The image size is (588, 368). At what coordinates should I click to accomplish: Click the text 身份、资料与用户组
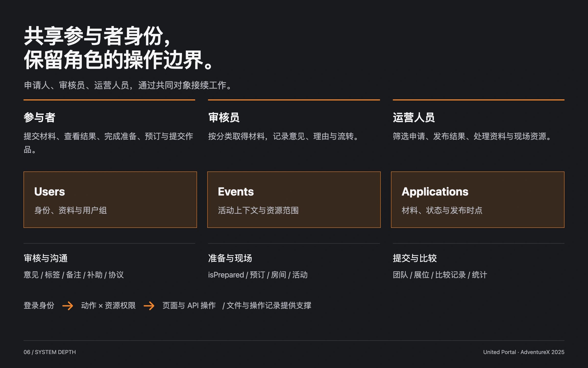(71, 210)
